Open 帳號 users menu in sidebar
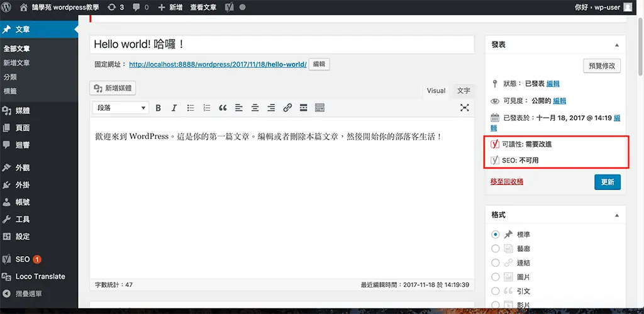644x314 pixels. (x=39, y=202)
